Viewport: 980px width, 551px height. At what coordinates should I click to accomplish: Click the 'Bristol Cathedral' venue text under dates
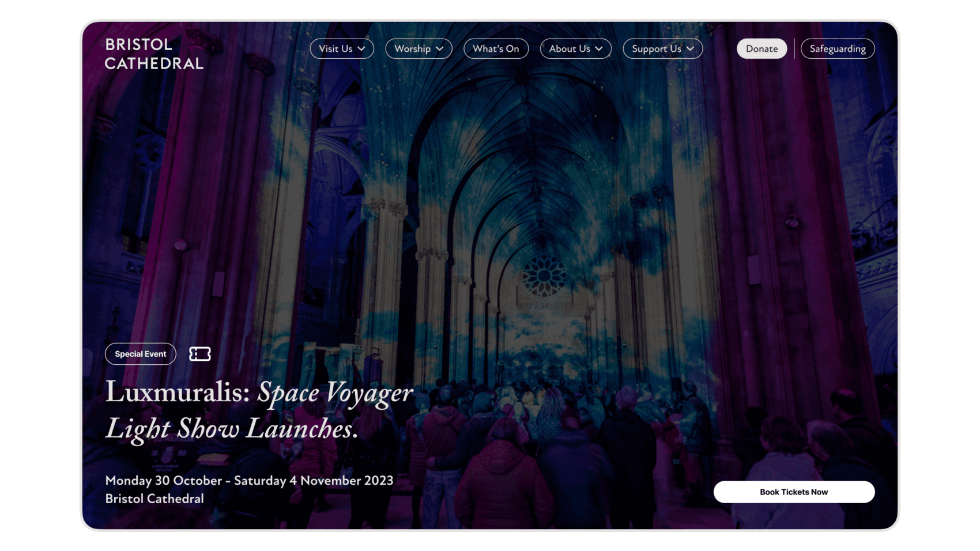pos(154,499)
